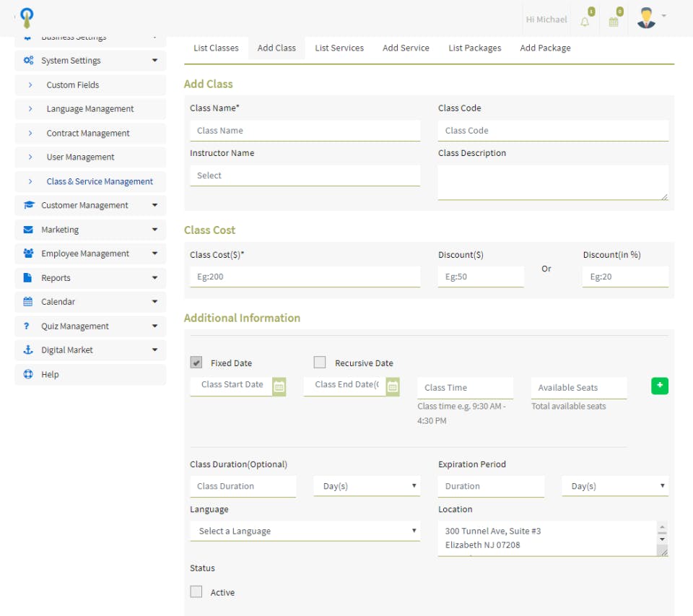Collapse the System Settings menu arrow
Image resolution: width=693 pixels, height=616 pixels.
click(x=154, y=60)
